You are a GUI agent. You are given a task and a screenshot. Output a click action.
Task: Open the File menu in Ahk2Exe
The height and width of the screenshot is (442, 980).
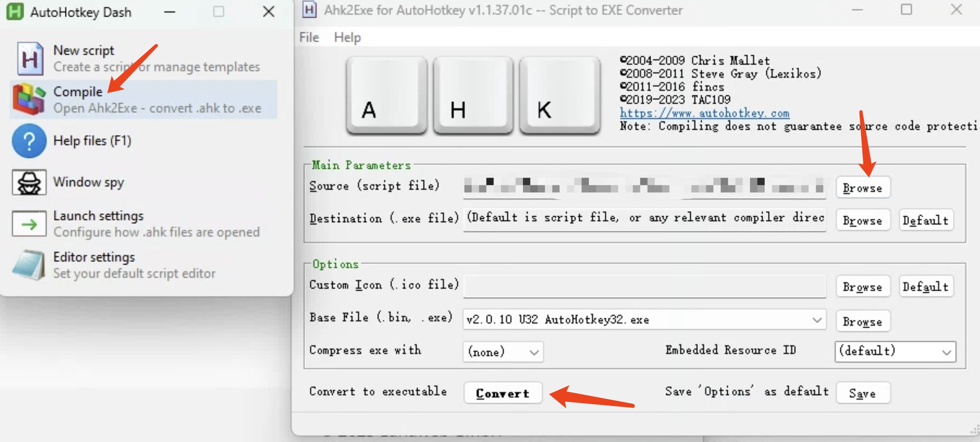tap(309, 37)
